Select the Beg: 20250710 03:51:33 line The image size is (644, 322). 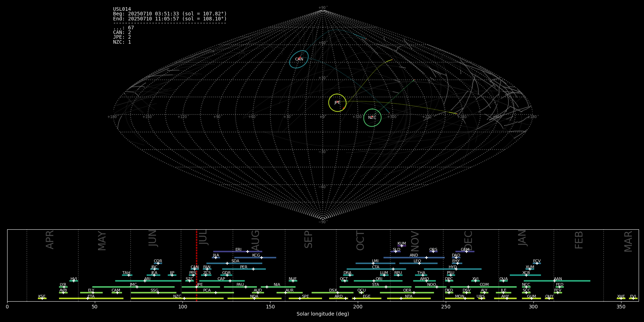coord(170,14)
